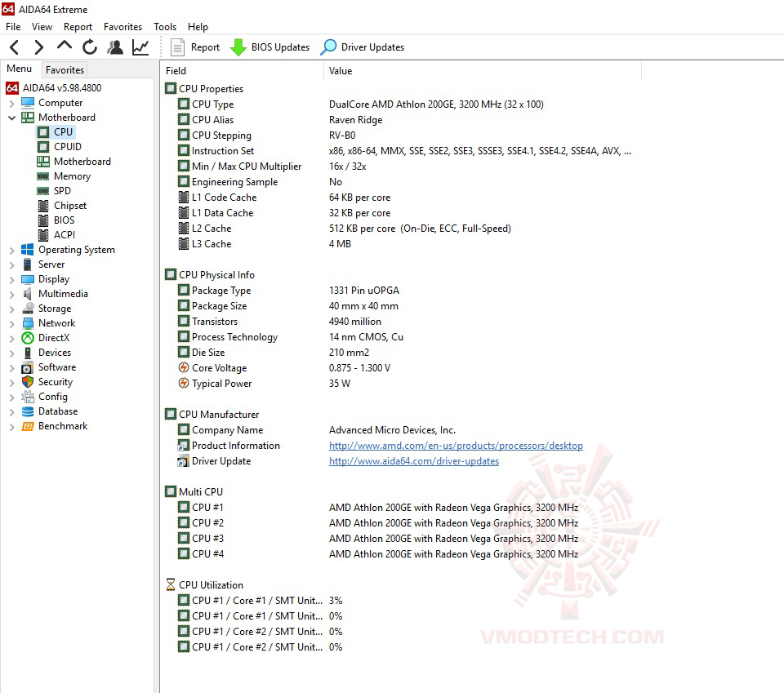Expand the Benchmark tree node
This screenshot has width=784, height=693.
pos(12,427)
